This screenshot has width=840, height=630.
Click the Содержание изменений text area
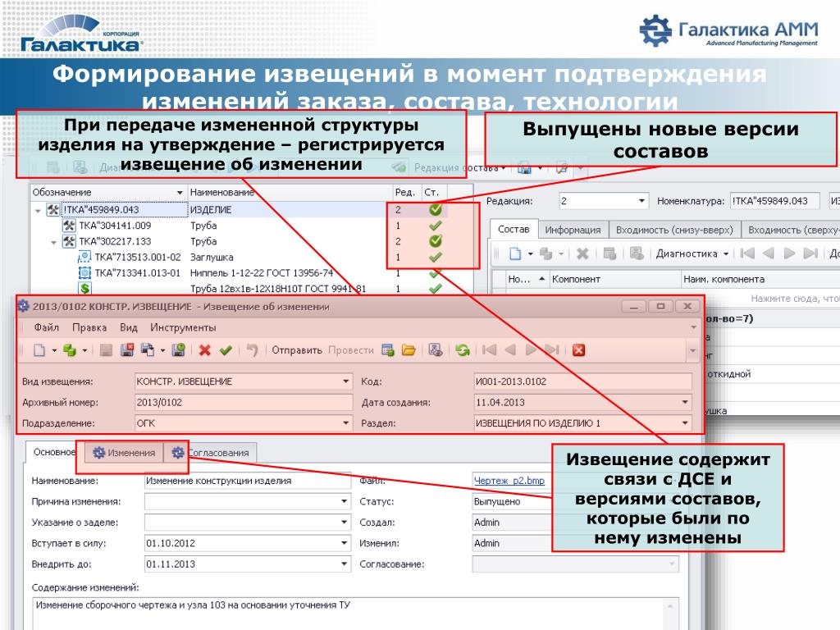[355, 614]
